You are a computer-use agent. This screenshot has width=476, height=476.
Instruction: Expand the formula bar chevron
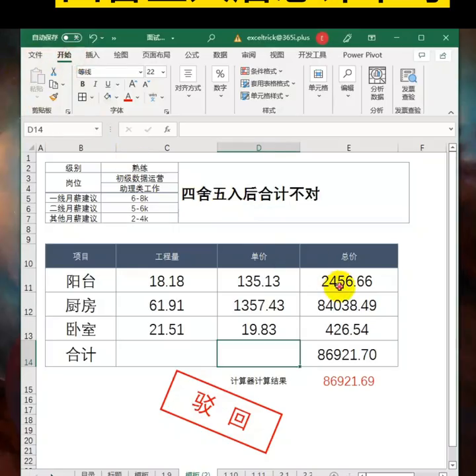pos(451,129)
